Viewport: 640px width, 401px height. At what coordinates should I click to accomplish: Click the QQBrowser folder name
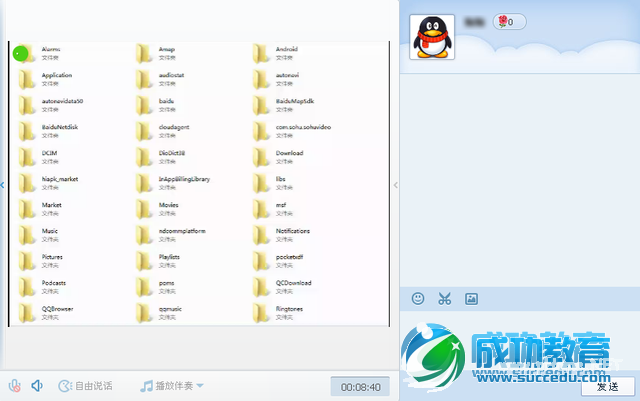(58, 309)
